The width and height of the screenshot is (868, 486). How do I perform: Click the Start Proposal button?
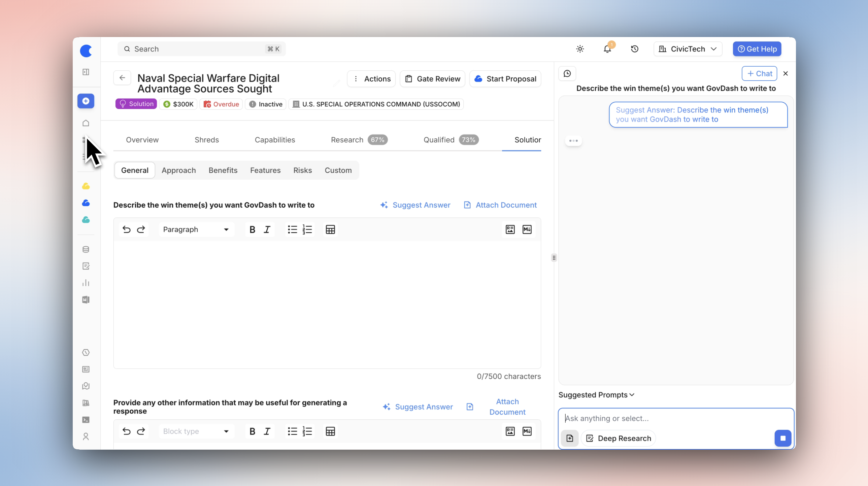click(505, 79)
